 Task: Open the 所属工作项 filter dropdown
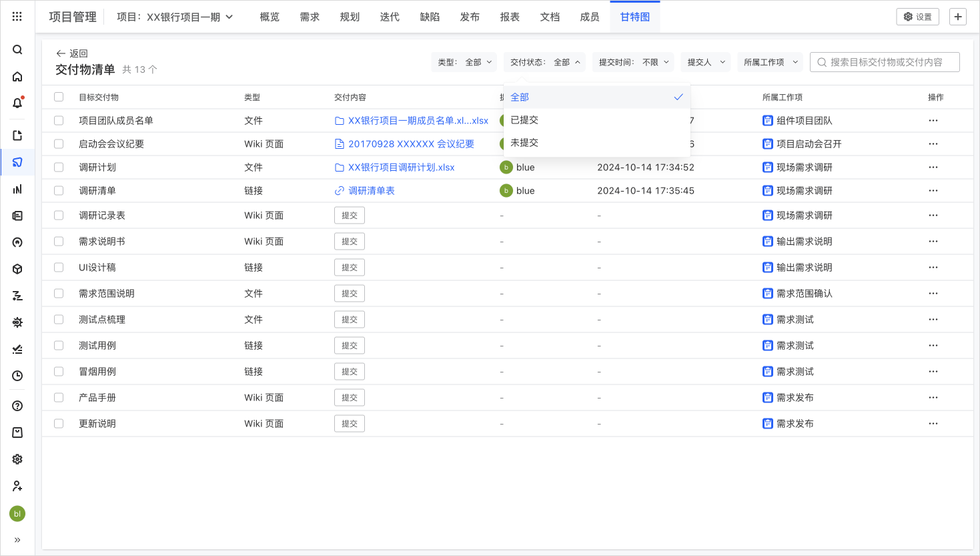(x=771, y=62)
